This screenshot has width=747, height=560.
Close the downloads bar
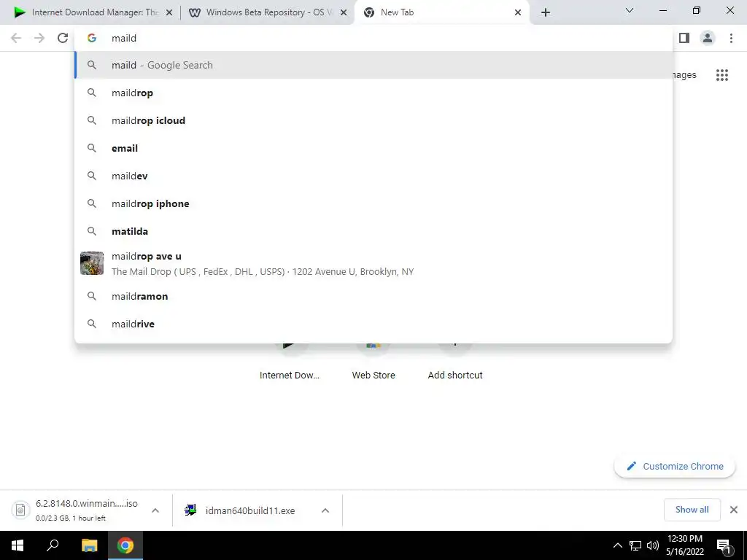(734, 510)
